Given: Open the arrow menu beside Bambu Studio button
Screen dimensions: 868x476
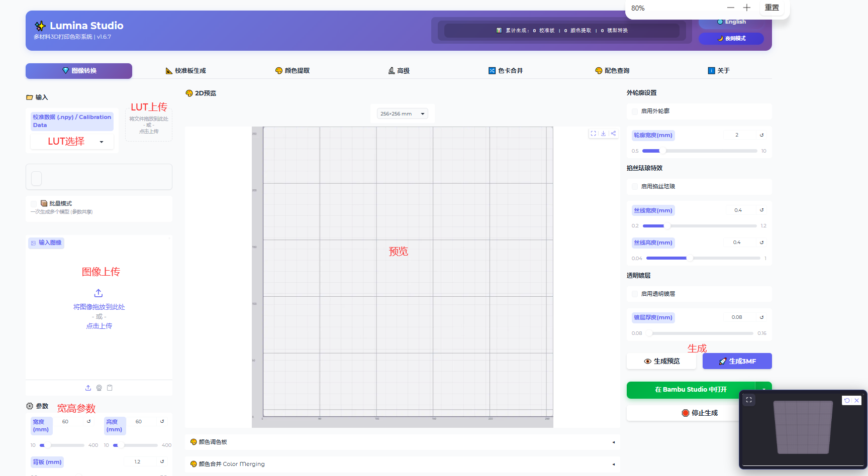Looking at the screenshot, I should click(x=764, y=390).
